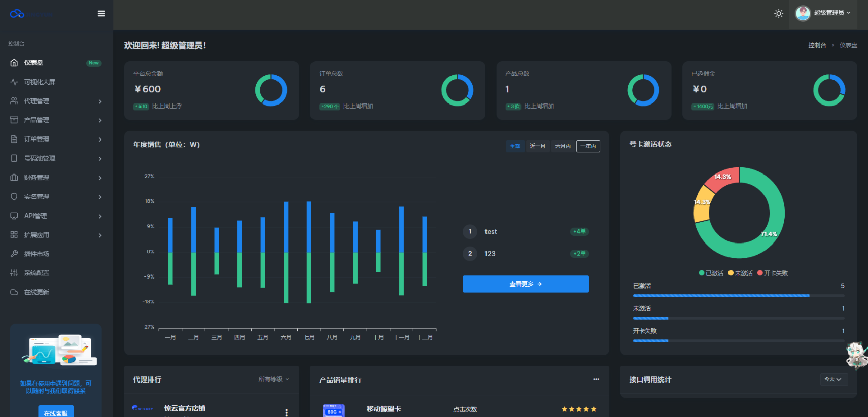Switch chart range to 近一月

click(537, 146)
